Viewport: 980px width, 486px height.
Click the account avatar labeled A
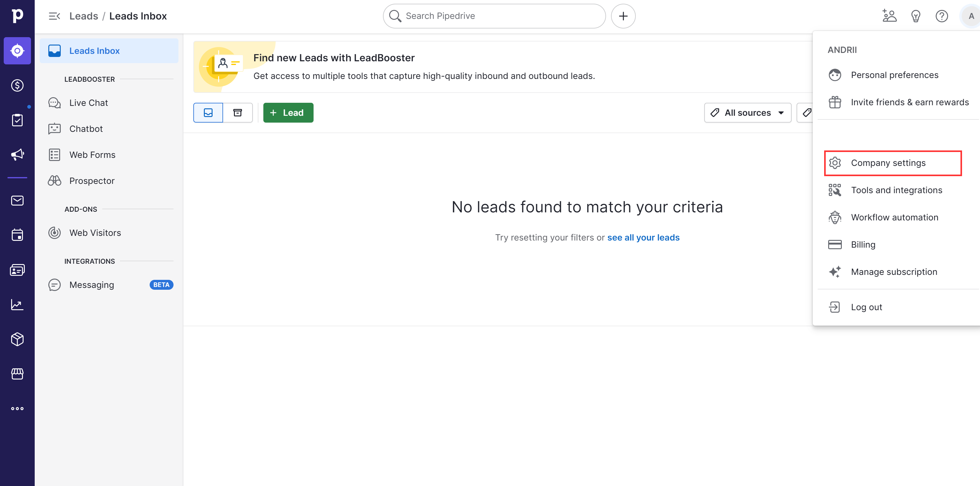pos(971,16)
